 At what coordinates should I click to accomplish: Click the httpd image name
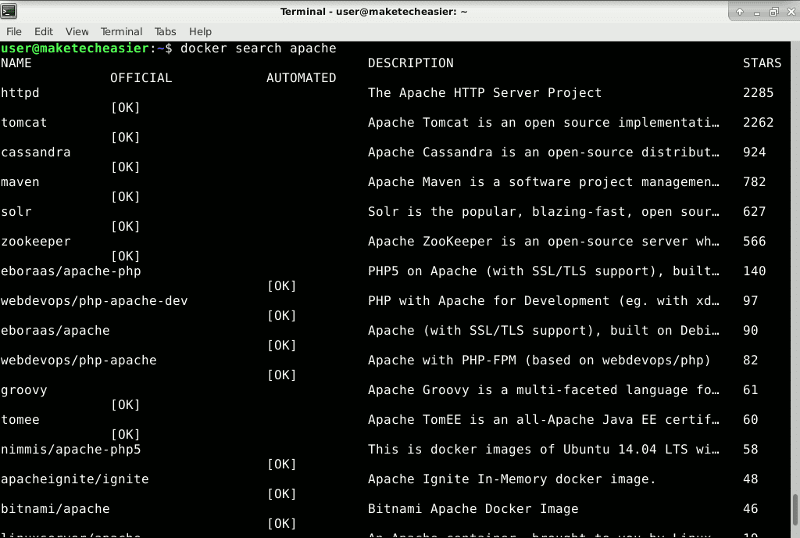pyautogui.click(x=20, y=93)
